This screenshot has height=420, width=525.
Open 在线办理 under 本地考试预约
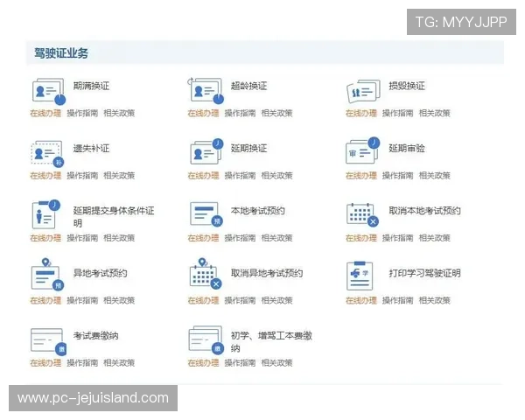[x=203, y=238]
